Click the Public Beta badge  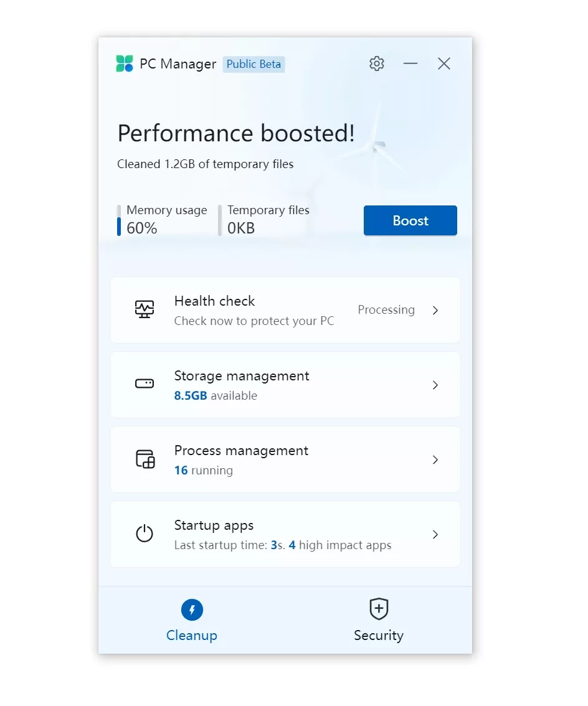[254, 64]
